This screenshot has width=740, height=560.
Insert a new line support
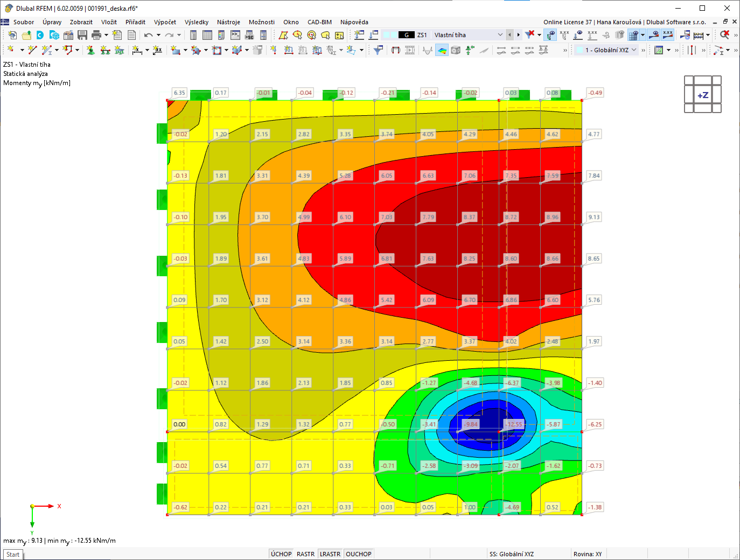point(105,50)
